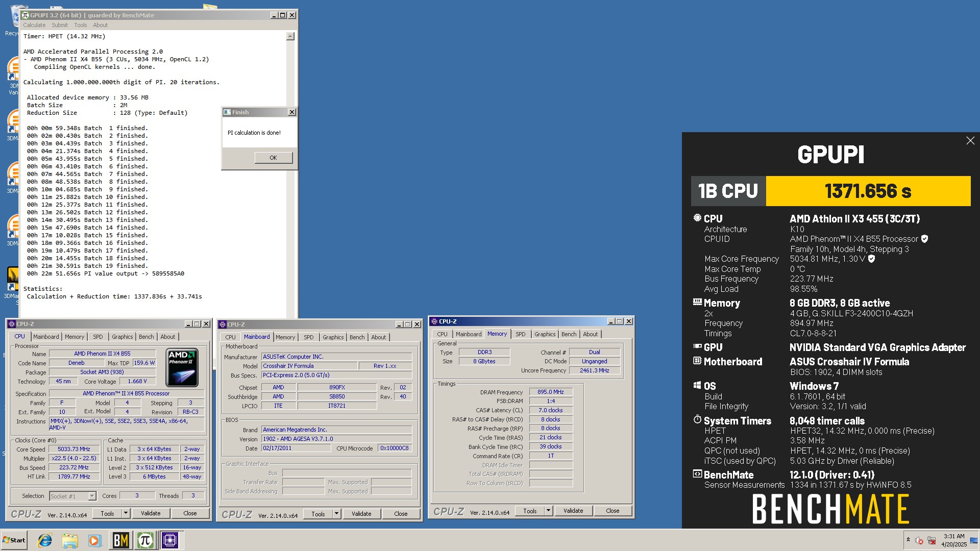The height and width of the screenshot is (551, 980).
Task: Switch to CPU tab in Memory CPU-Z window
Action: click(442, 334)
